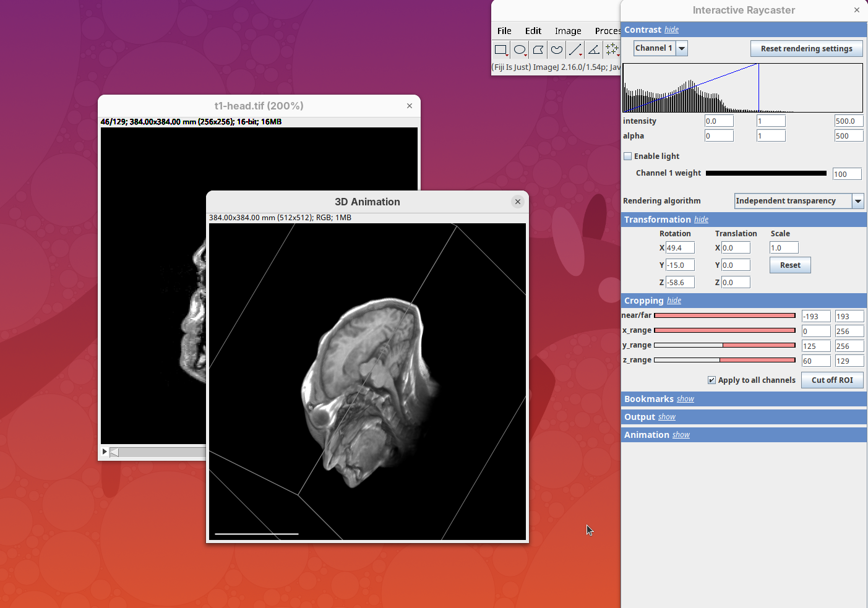Open the Rendering algorithm dropdown

tap(857, 201)
